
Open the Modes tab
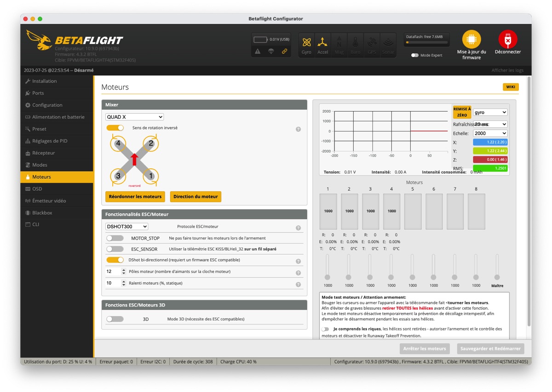pyautogui.click(x=57, y=165)
